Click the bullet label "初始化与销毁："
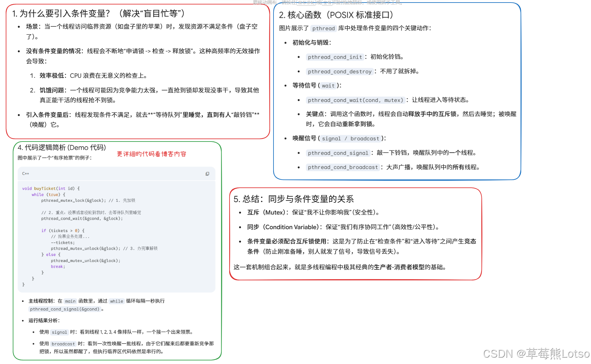Image resolution: width=591 pixels, height=364 pixels. pos(312,43)
